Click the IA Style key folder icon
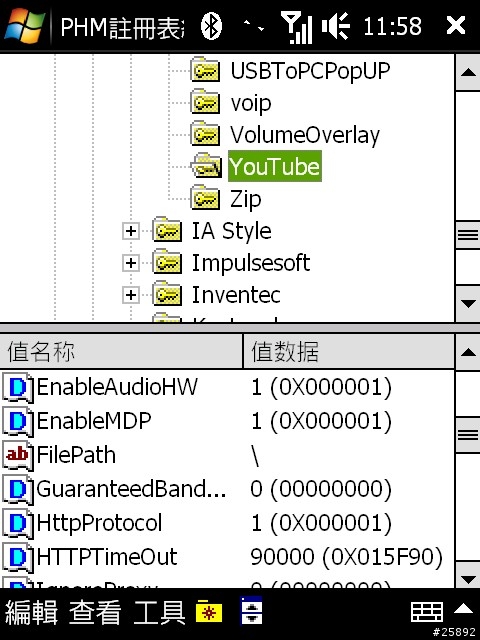 [x=167, y=230]
